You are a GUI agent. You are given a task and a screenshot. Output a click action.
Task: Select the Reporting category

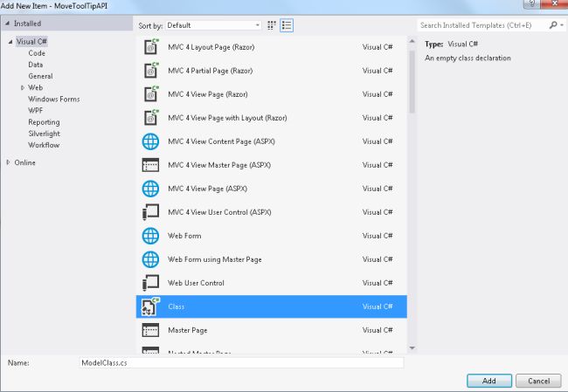click(x=44, y=122)
